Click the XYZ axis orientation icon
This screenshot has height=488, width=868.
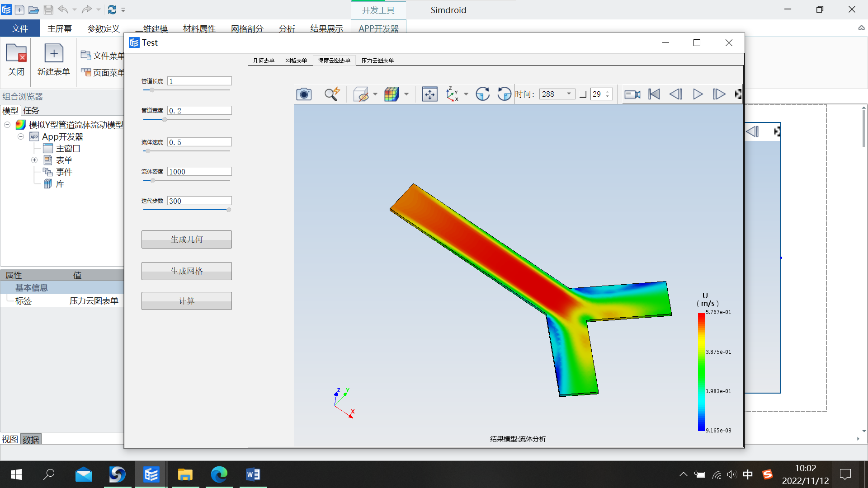(452, 94)
